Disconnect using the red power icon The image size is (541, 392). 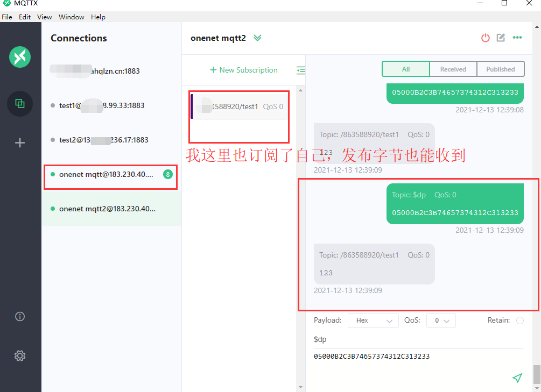[x=486, y=38]
